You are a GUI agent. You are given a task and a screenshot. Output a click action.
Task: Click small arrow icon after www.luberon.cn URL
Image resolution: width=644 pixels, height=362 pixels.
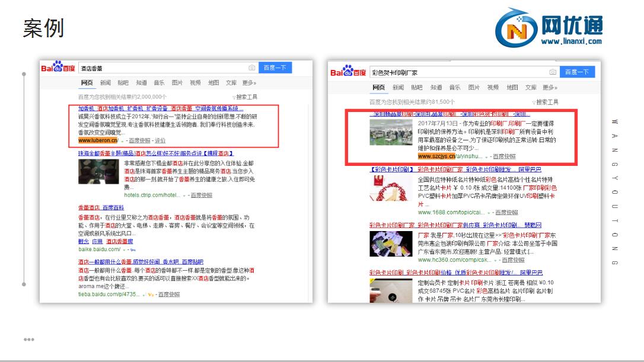[x=122, y=141]
